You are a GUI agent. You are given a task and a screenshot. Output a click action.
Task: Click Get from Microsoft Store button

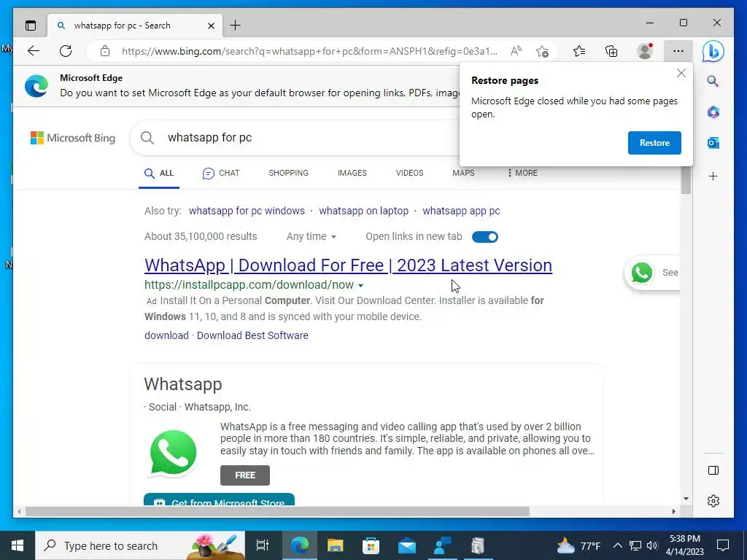click(219, 500)
